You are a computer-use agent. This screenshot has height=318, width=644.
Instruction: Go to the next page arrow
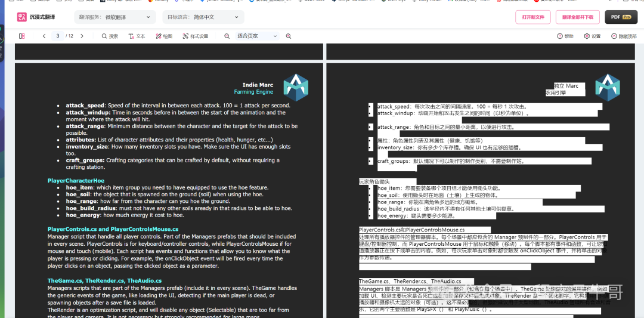click(82, 36)
